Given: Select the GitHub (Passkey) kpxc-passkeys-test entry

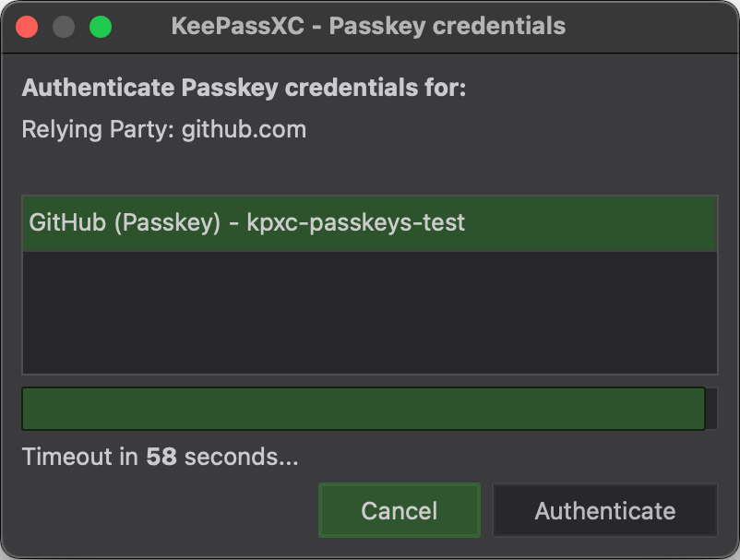Looking at the screenshot, I should tap(369, 223).
